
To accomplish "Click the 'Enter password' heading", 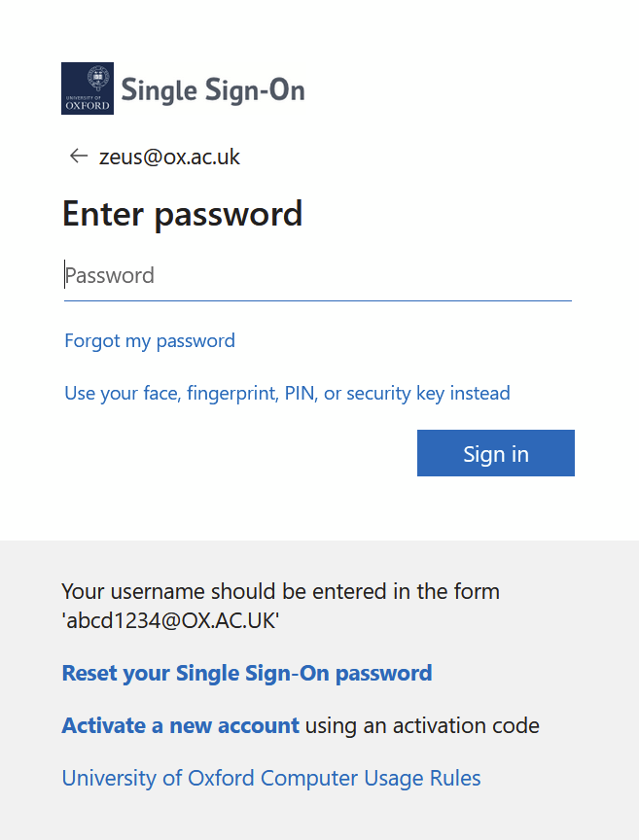I will [x=182, y=213].
